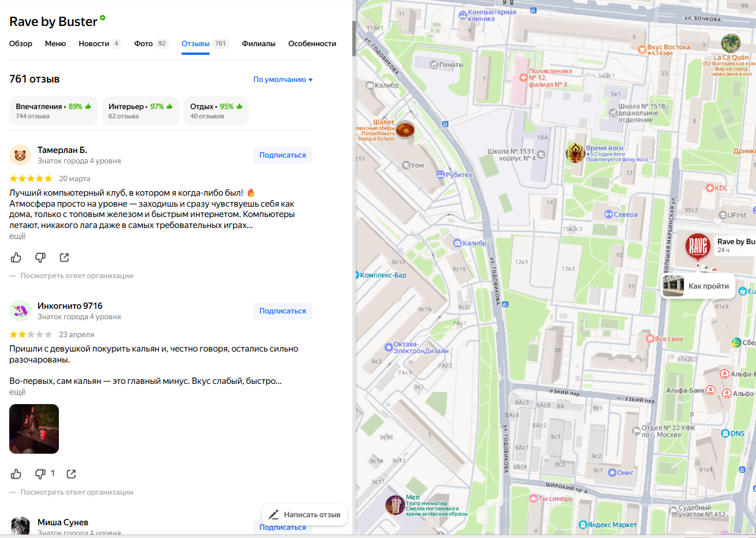756x538 pixels.
Task: Filter reviews by Отдых 95%
Action: tap(216, 111)
